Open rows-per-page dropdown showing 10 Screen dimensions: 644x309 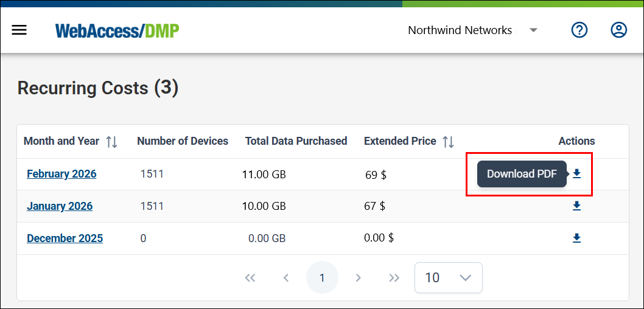[449, 278]
